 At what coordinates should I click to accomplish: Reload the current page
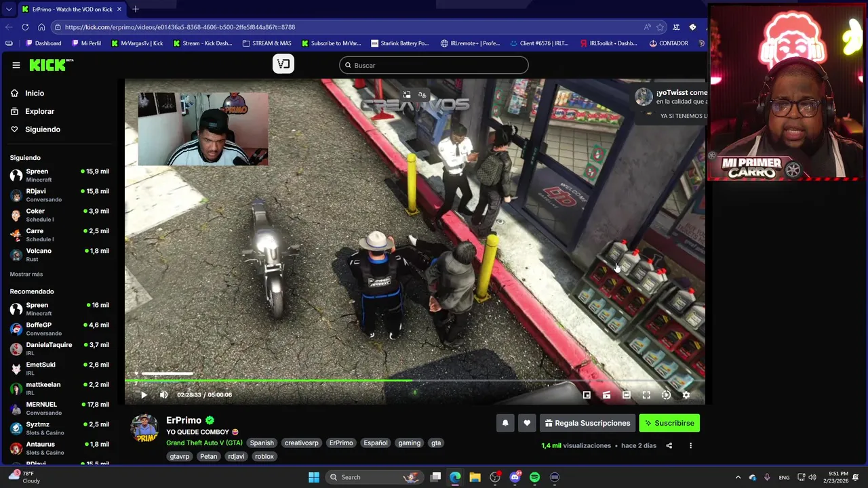[25, 27]
